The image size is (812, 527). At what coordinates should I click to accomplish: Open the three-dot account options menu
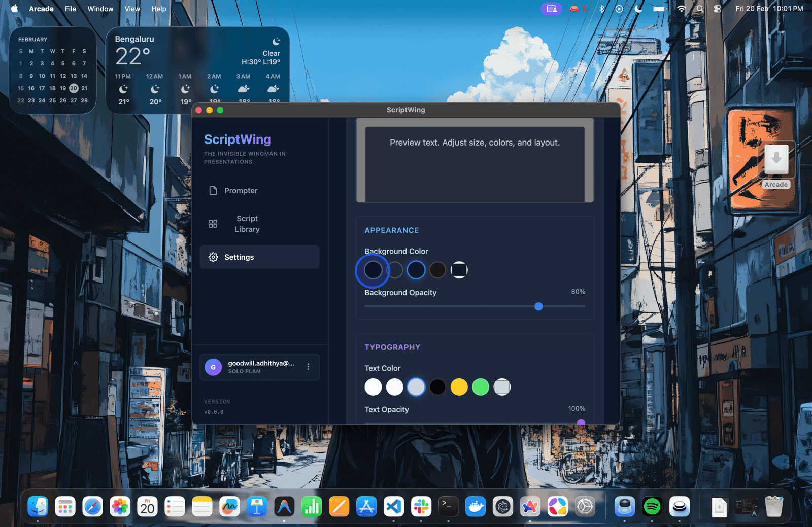(308, 367)
